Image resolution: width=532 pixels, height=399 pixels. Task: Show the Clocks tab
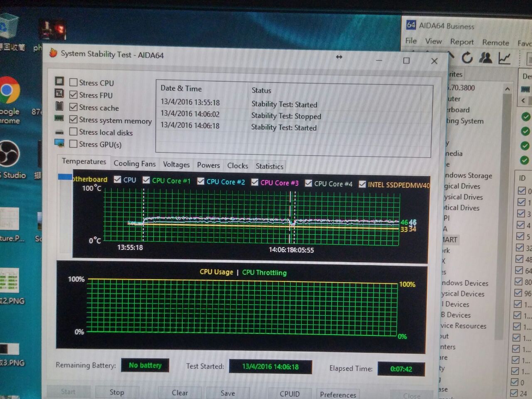(x=237, y=165)
